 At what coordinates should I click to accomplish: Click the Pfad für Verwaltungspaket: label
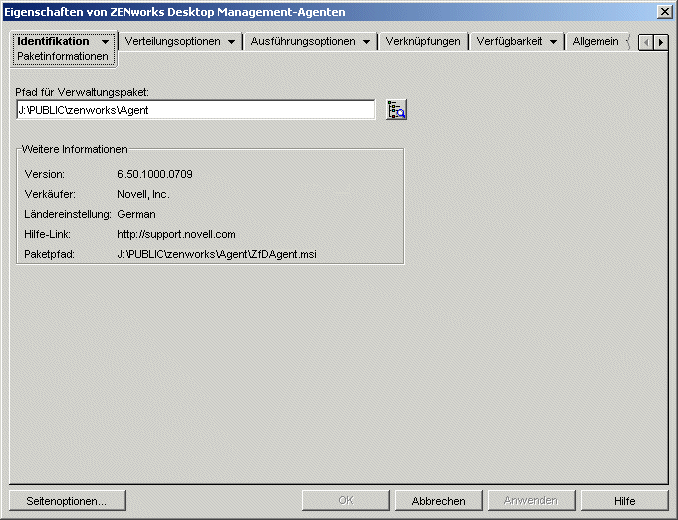pyautogui.click(x=82, y=92)
